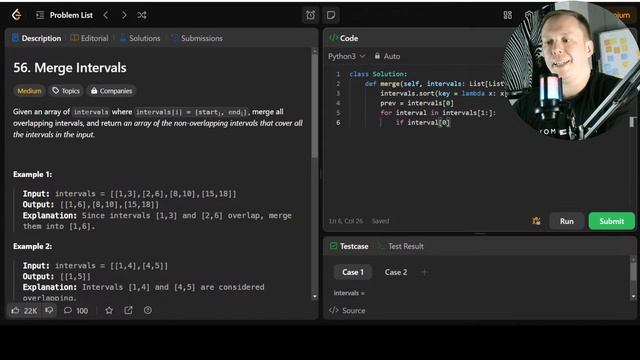The height and width of the screenshot is (360, 640).
Task: Click the debugger icon beside Run
Action: [x=536, y=221]
